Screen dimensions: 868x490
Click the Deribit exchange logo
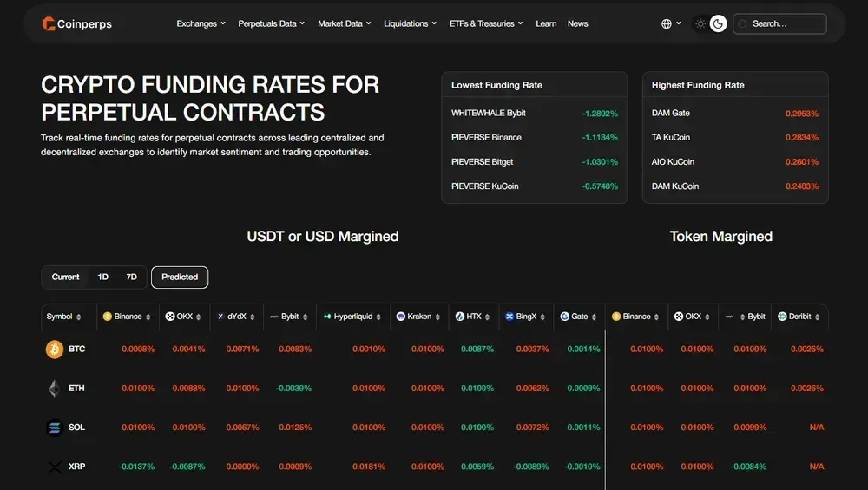tap(782, 317)
